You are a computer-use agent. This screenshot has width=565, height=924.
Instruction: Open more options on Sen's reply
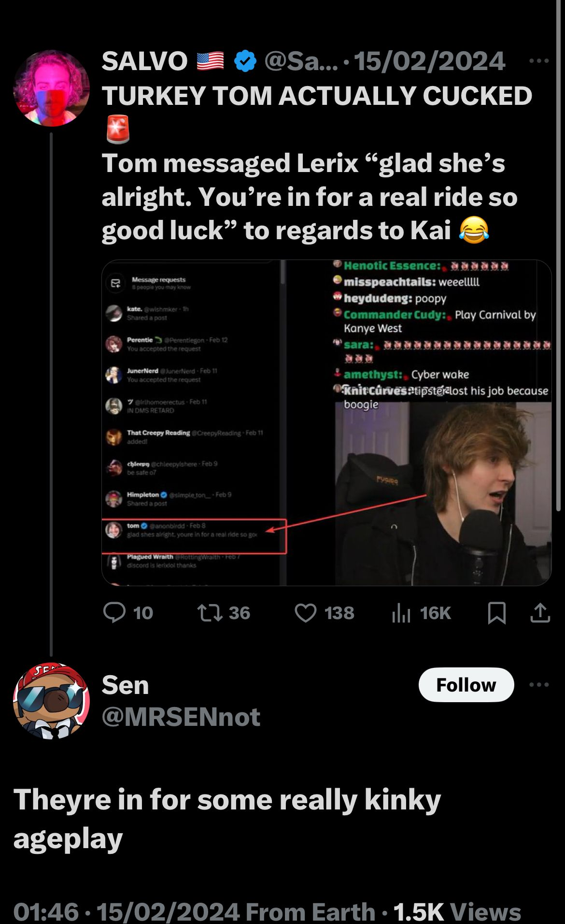point(539,684)
